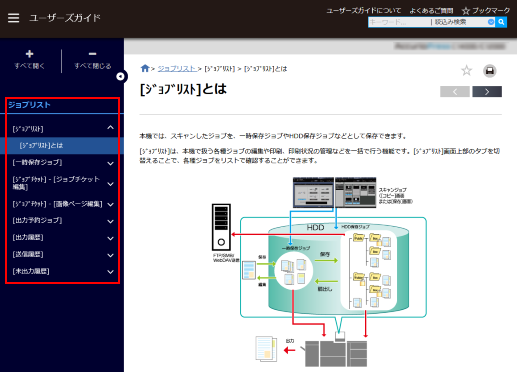The height and width of the screenshot is (372, 517).
Task: Open the 絞込み検索 dropdown arrow
Action: pos(491,22)
